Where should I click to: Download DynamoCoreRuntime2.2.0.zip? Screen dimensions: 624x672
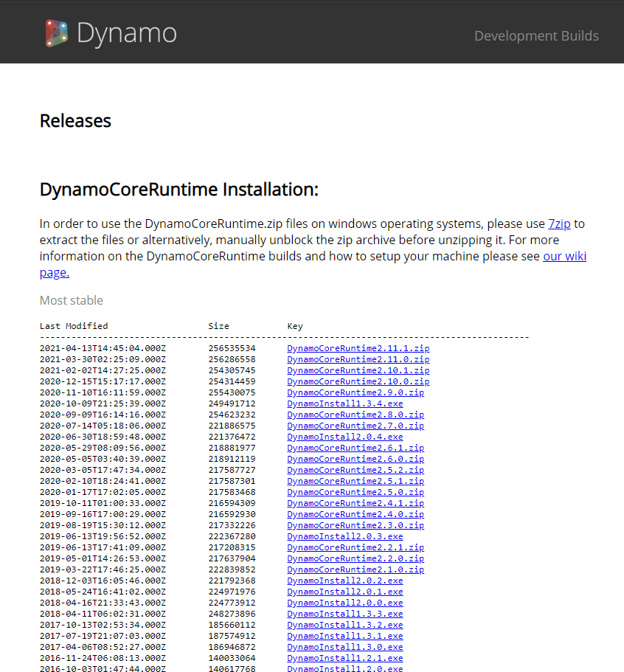(356, 559)
